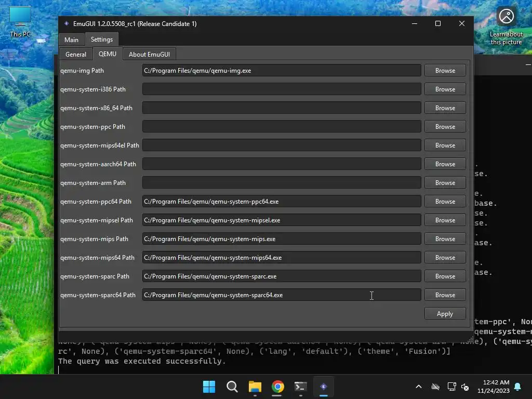Click the muted volume tray icon
Screen dimensions: 532x399
point(465,387)
